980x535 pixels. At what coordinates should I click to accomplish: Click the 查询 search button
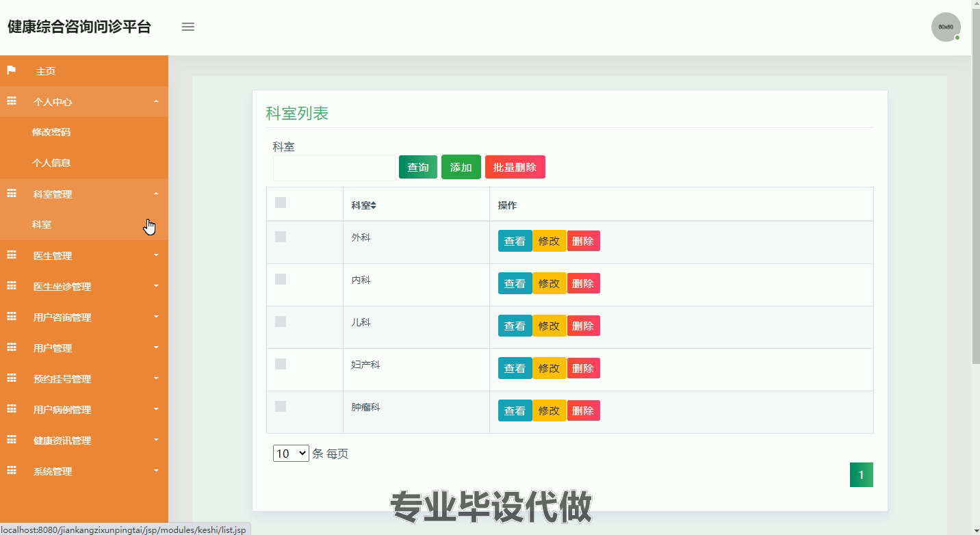[418, 167]
